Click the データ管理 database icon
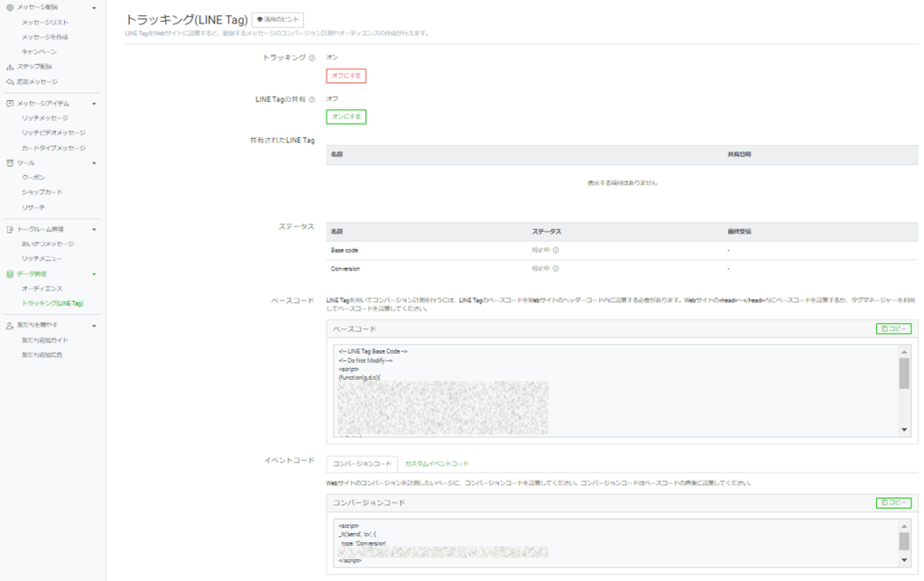Screen dimensions: 924x581 coord(10,274)
